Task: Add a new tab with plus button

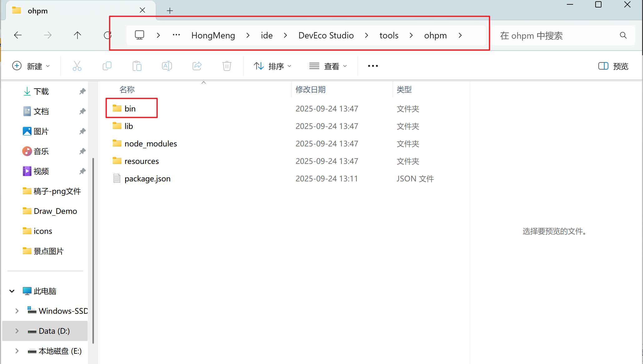Action: 170,11
